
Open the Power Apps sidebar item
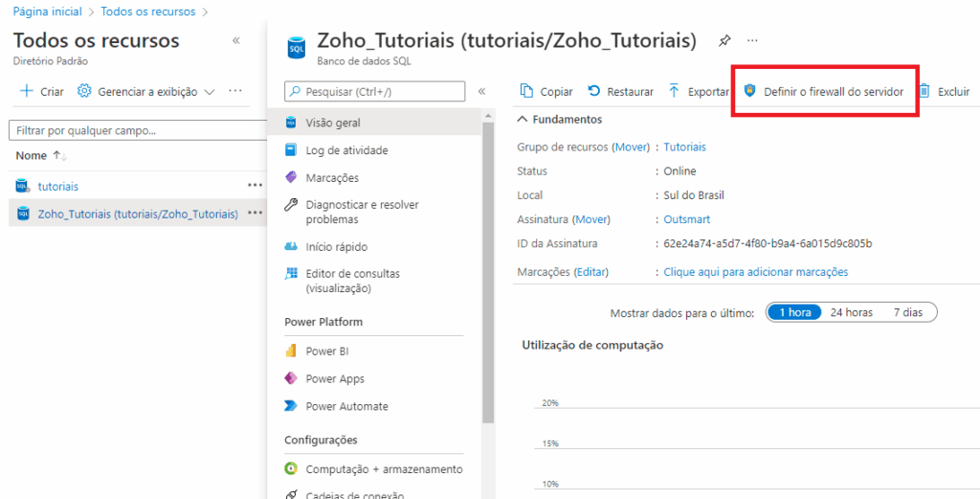tap(324, 378)
